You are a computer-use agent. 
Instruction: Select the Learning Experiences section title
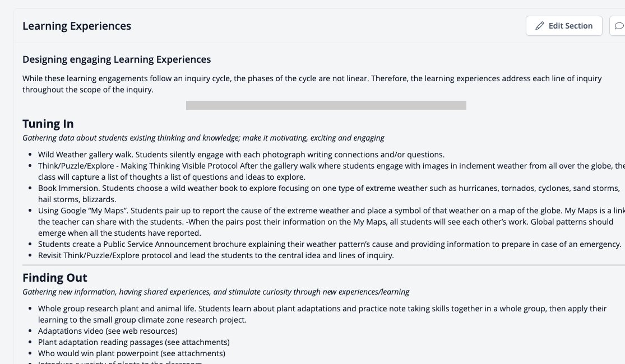77,26
